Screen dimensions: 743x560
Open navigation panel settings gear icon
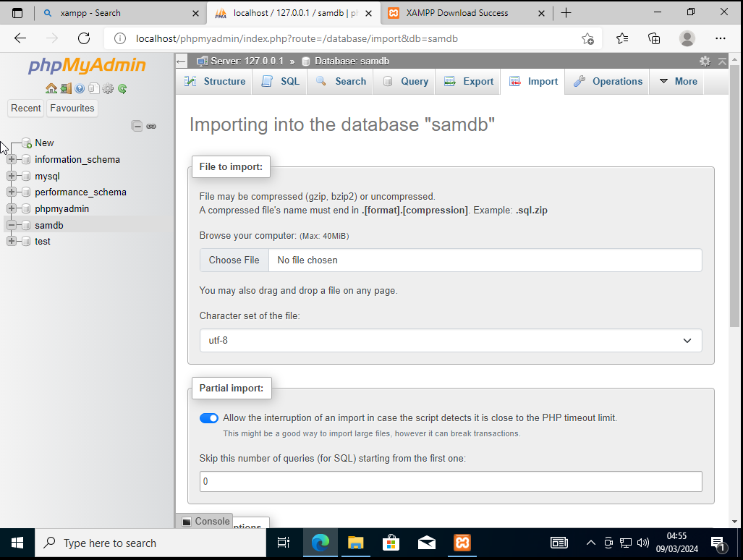click(x=108, y=88)
